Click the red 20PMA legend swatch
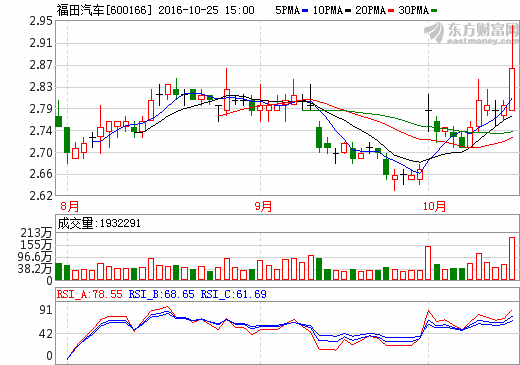The height and width of the screenshot is (365, 520). (x=391, y=11)
